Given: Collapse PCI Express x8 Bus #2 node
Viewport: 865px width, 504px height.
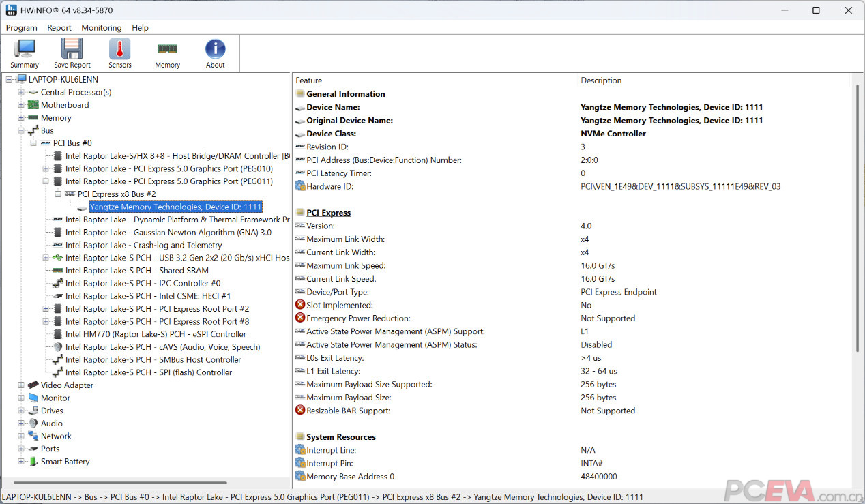Looking at the screenshot, I should [x=58, y=194].
